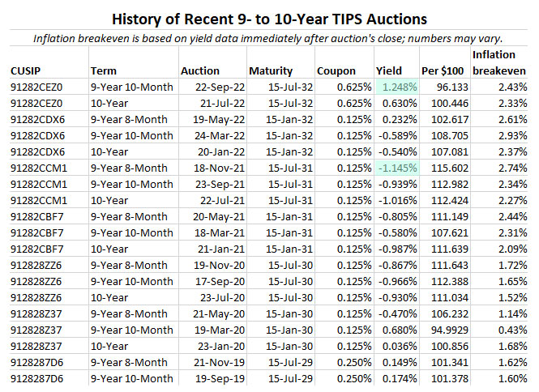This screenshot has height=392, width=539.
Task: Select the Yield column header
Action: (x=389, y=70)
